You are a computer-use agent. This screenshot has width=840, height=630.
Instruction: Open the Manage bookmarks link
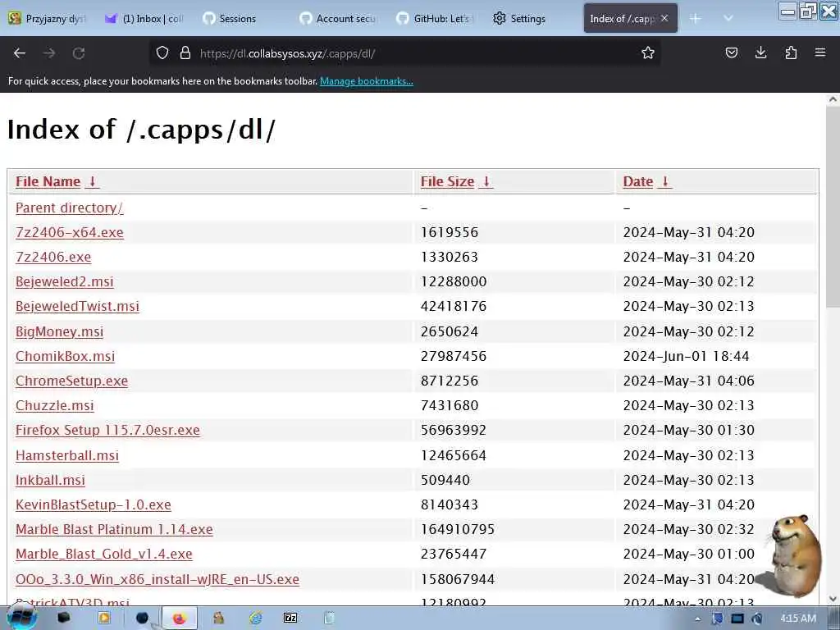tap(367, 81)
